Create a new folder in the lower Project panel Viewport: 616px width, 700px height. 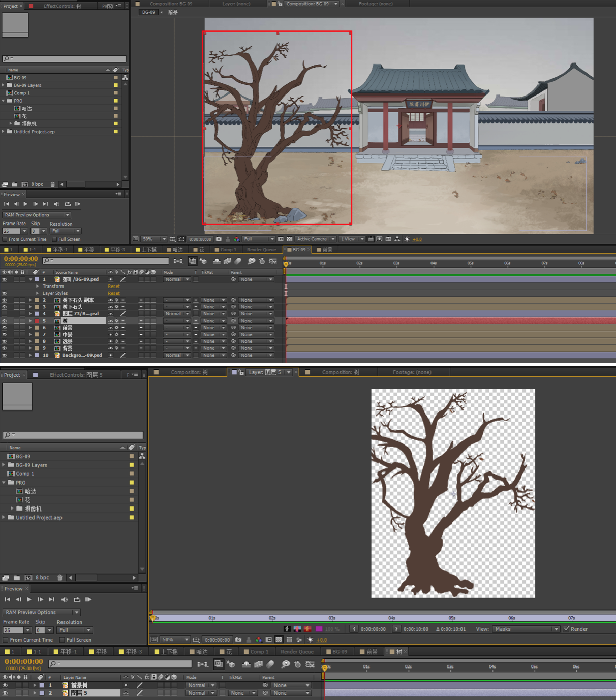17,578
